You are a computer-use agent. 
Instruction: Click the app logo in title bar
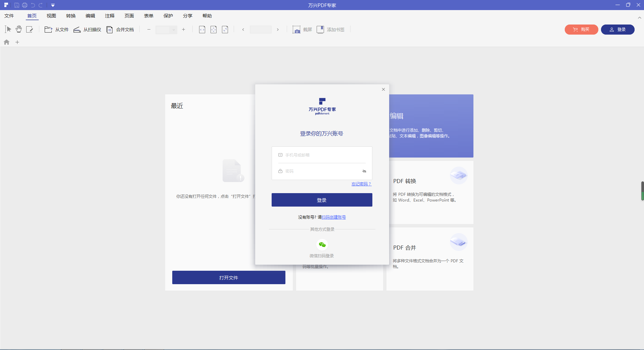coord(6,5)
